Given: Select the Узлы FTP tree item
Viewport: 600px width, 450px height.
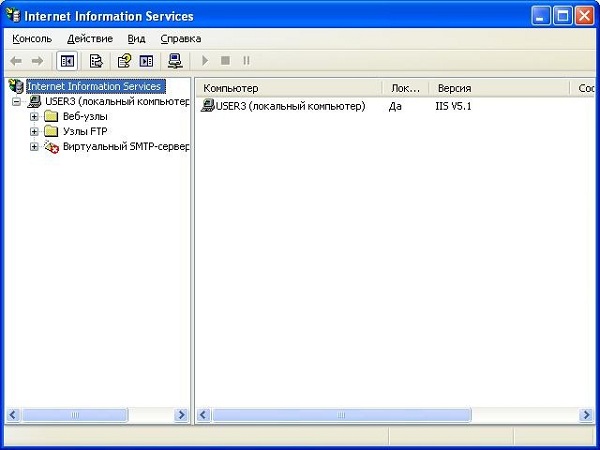Looking at the screenshot, I should [x=85, y=131].
